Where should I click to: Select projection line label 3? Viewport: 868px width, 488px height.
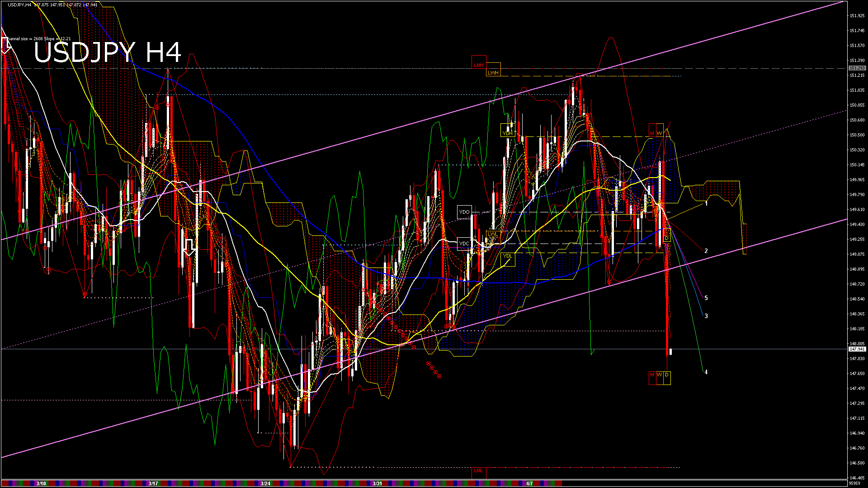point(706,316)
